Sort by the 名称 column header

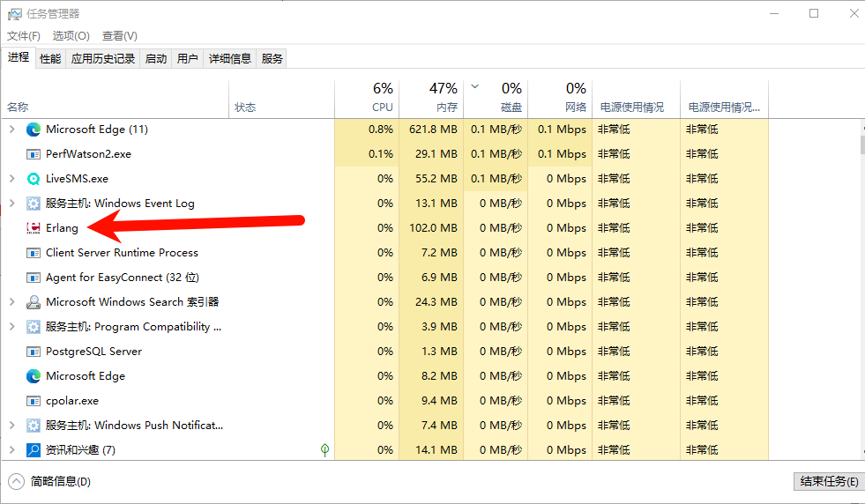[116, 100]
